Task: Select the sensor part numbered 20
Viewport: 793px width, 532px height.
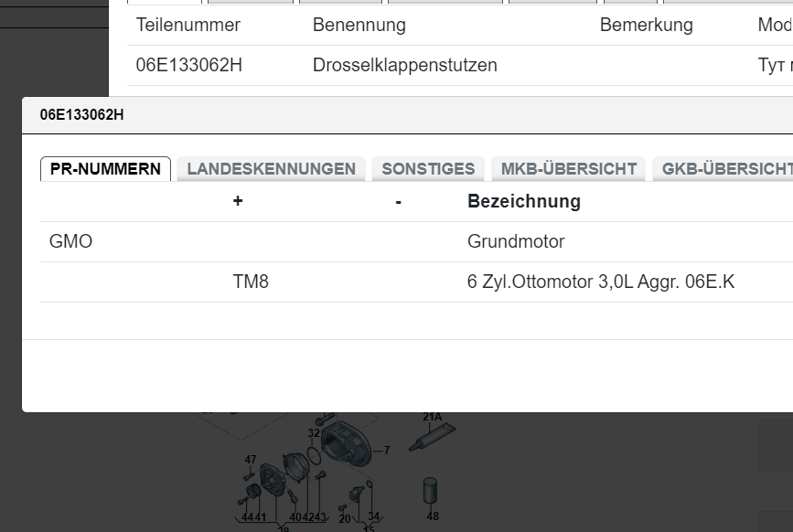Action: click(343, 507)
